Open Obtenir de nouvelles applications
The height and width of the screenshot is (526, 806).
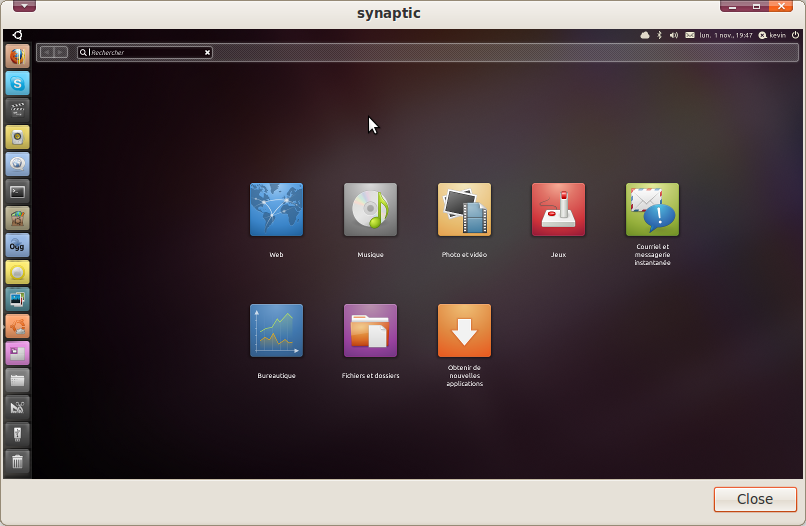click(464, 331)
